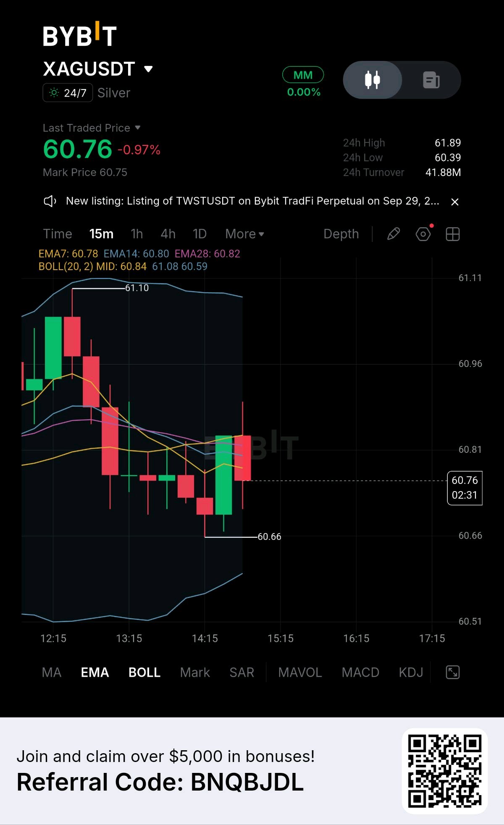The height and width of the screenshot is (825, 504).
Task: Tap the current price 60.76 label on axis
Action: [465, 488]
